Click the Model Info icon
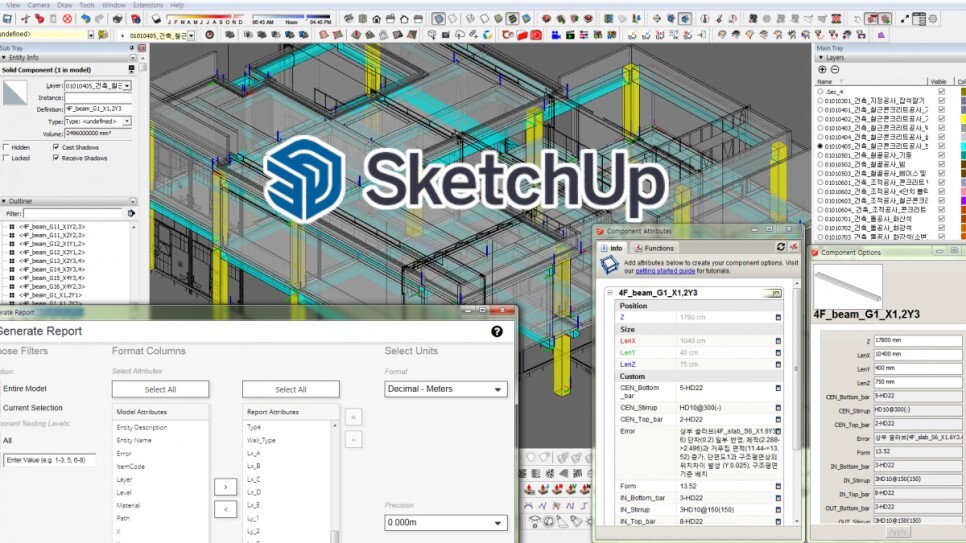The image size is (966, 543). [136, 19]
